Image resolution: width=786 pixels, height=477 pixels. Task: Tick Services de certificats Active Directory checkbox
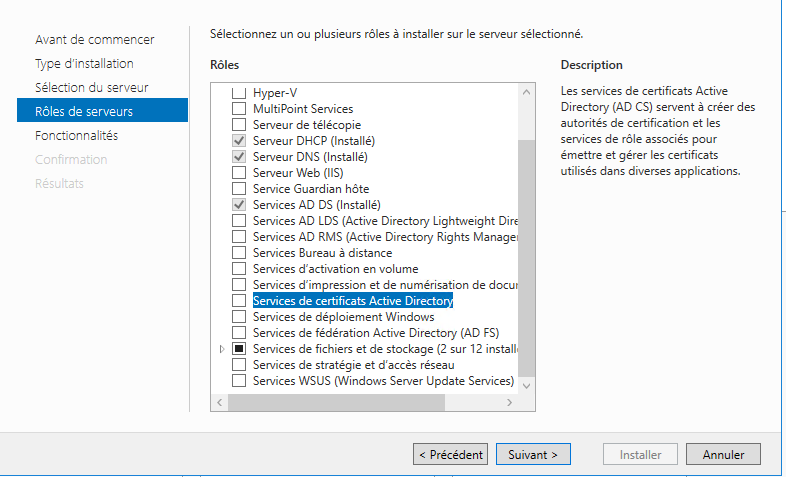pos(239,301)
